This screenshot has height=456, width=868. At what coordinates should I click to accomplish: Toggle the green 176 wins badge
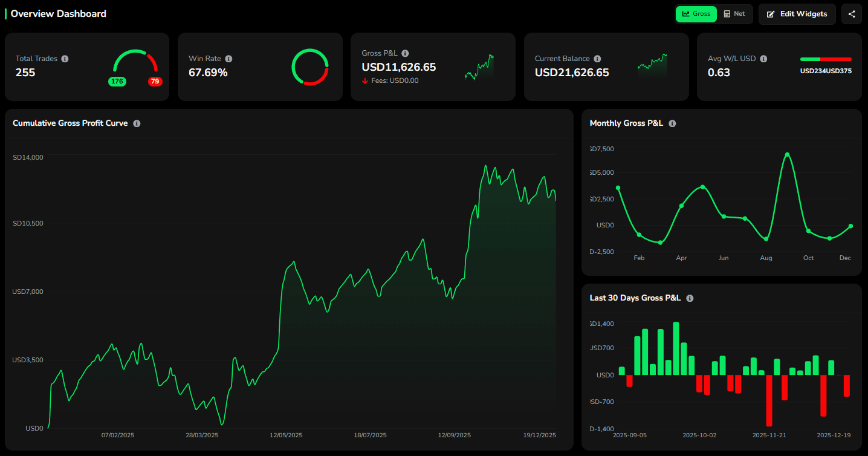[x=117, y=81]
